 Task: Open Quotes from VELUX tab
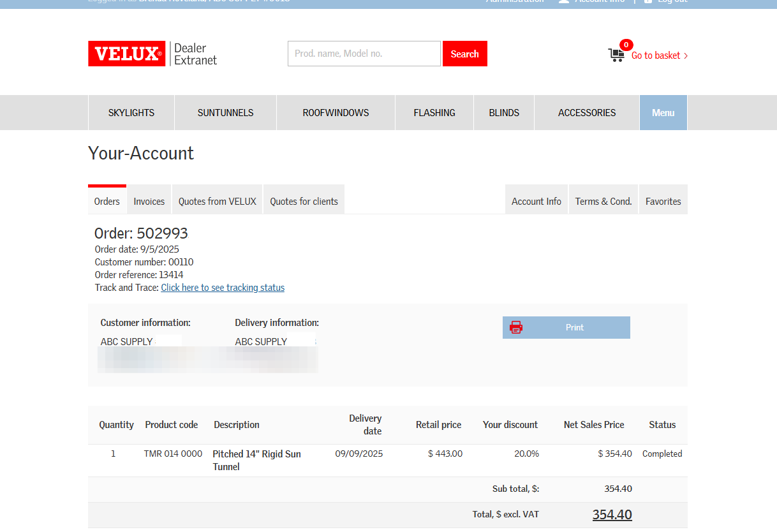(x=218, y=201)
